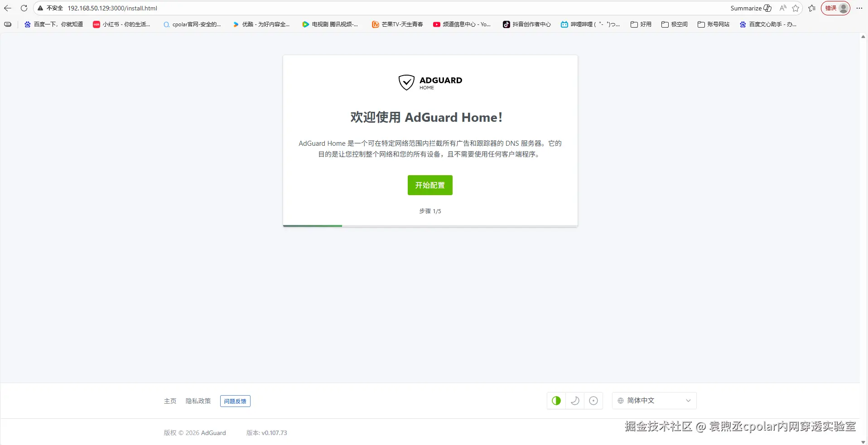Open the 简体中文 language dropdown
868x445 pixels.
coord(654,401)
